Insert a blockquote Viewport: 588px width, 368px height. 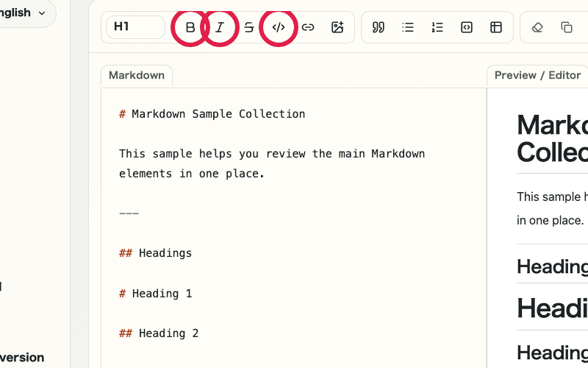[379, 27]
